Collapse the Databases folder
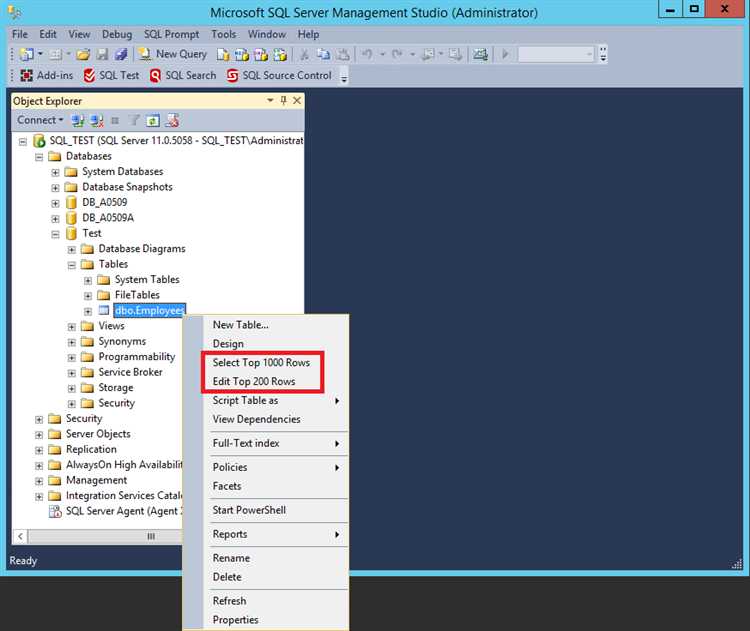This screenshot has width=750, height=631. point(39,157)
